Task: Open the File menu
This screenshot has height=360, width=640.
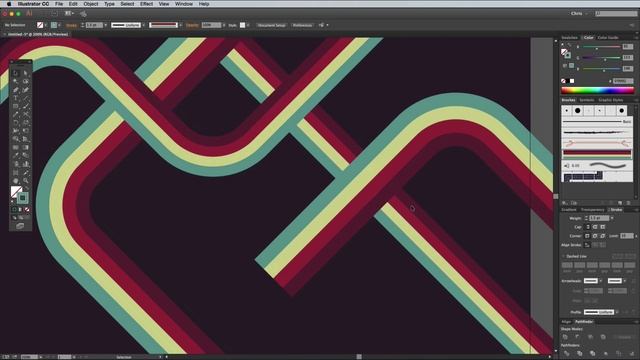Action: (59, 4)
